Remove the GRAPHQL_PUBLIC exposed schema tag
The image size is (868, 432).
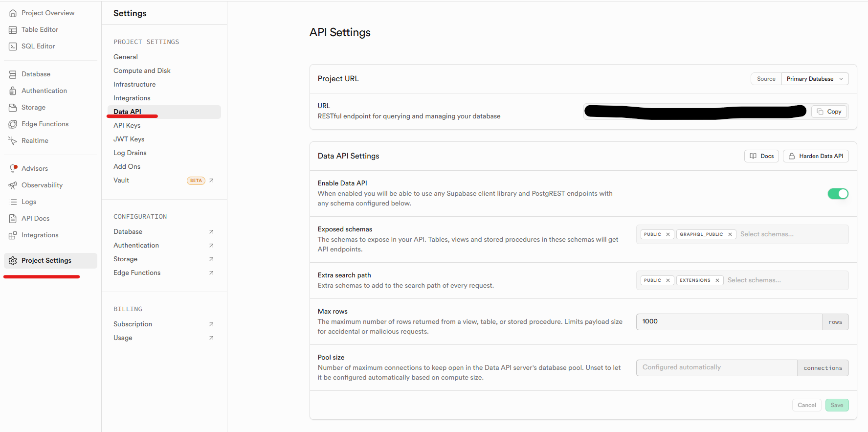730,234
